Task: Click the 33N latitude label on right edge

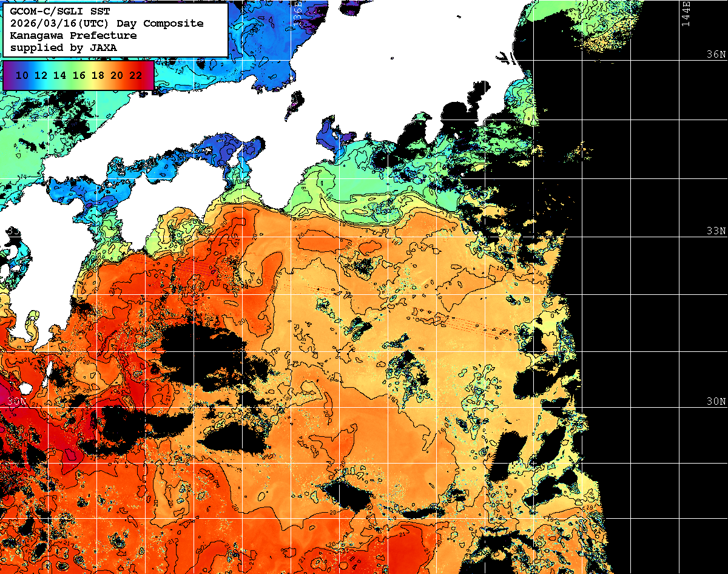Action: [716, 231]
